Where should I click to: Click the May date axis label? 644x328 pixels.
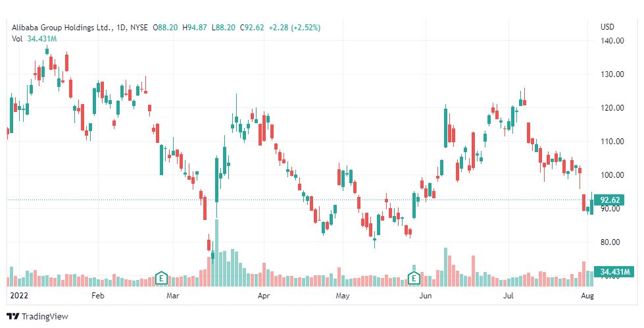(x=343, y=296)
